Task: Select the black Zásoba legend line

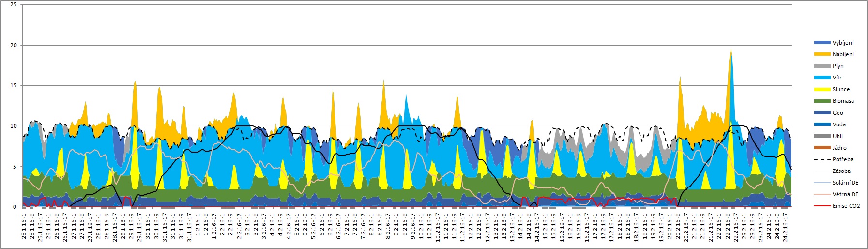Action: tap(822, 171)
